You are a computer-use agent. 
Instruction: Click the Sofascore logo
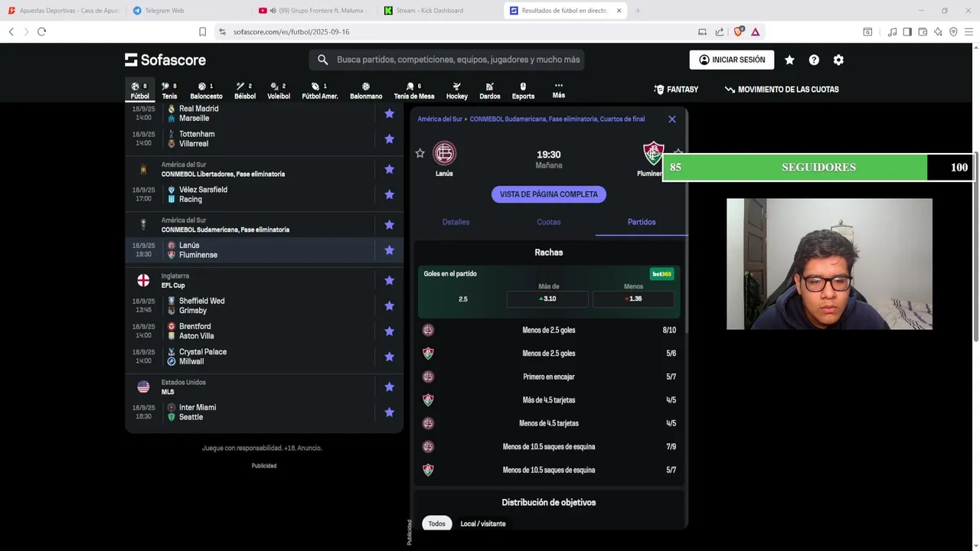point(165,60)
